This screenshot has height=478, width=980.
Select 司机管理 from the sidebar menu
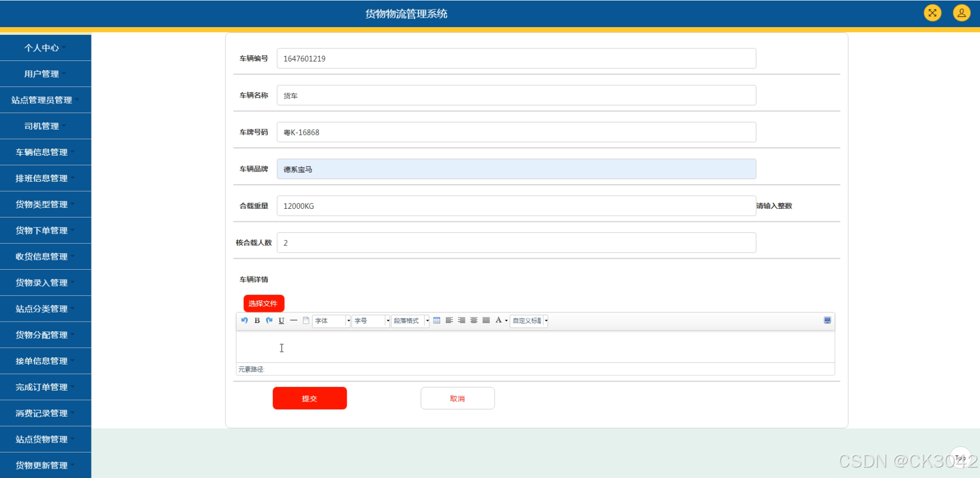42,126
